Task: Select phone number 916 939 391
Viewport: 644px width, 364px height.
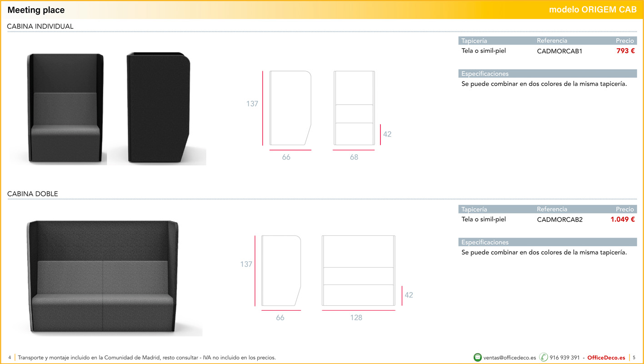Action: tap(565, 358)
